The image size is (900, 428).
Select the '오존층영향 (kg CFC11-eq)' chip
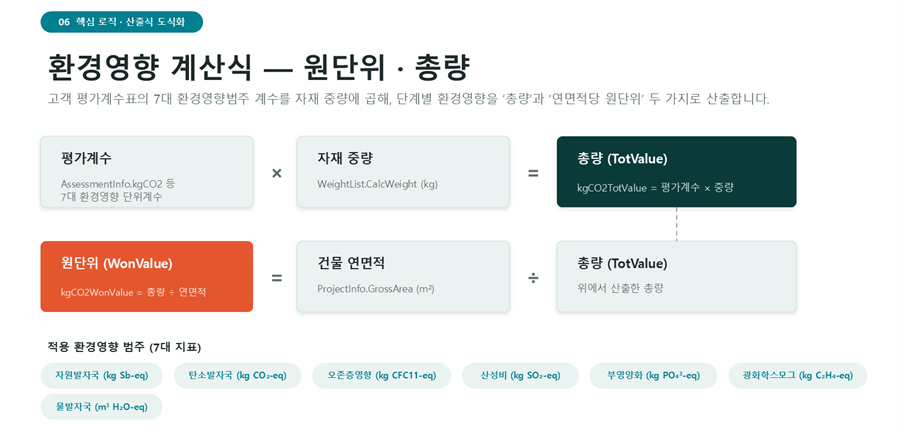pyautogui.click(x=382, y=376)
